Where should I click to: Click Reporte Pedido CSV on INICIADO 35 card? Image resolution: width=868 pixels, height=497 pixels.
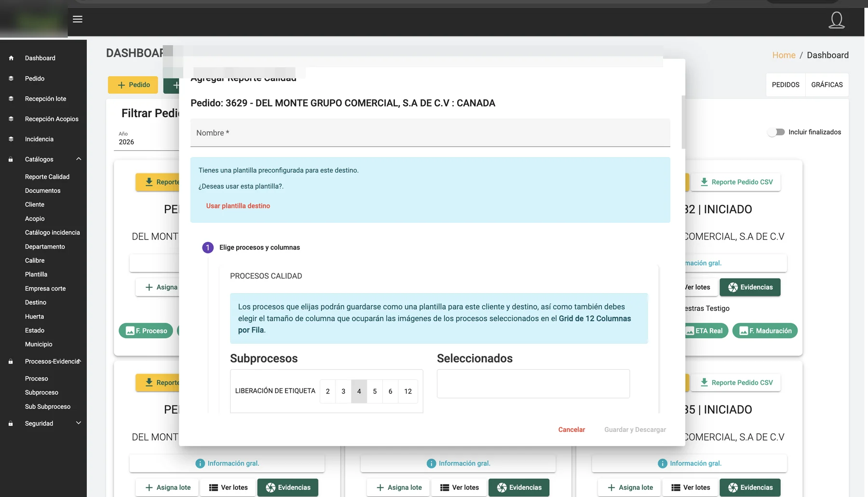[x=736, y=383]
